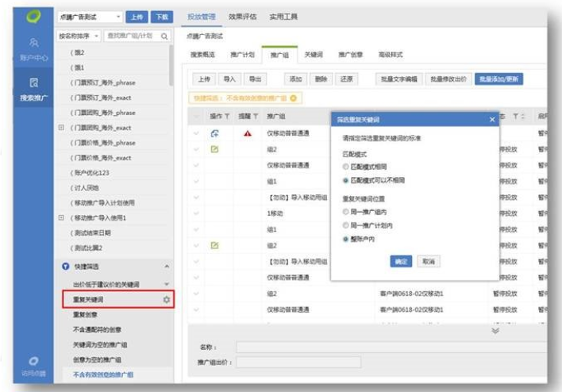Image resolution: width=562 pixels, height=392 pixels.
Task: Open the 推广组 tab
Action: click(279, 55)
